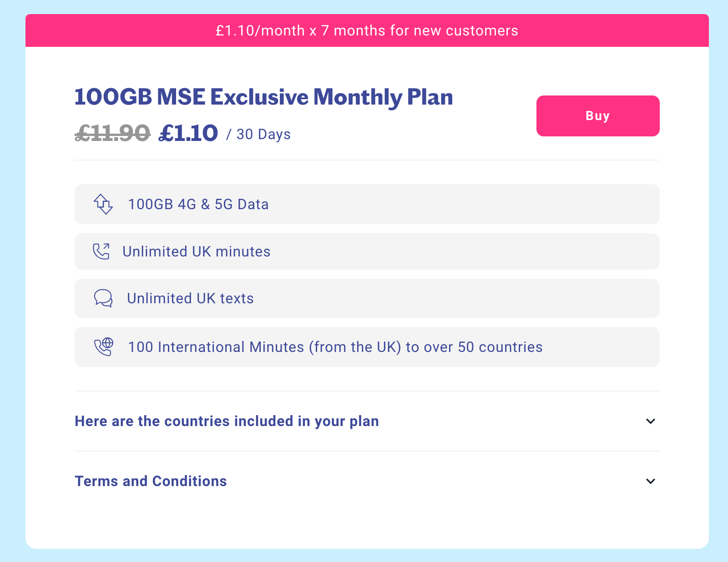Image resolution: width=728 pixels, height=562 pixels.
Task: Click the international call globe icon
Action: [x=103, y=347]
